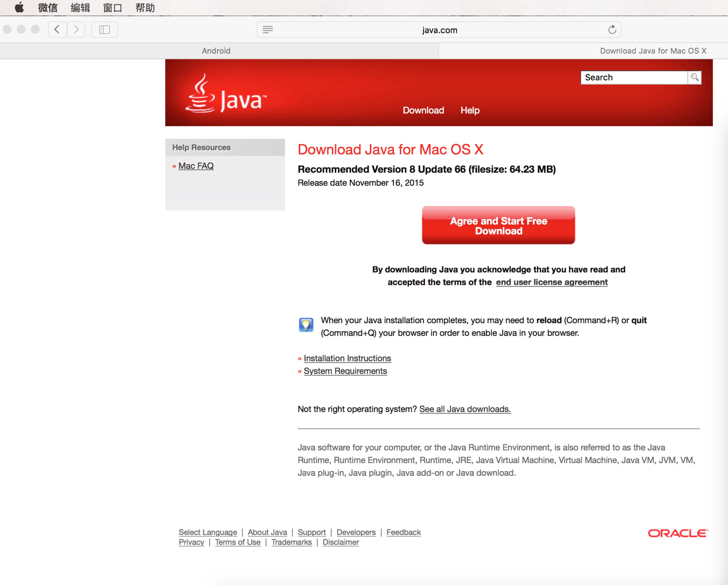Click the Download Java for Mac OS X heading
This screenshot has height=585, width=728.
390,149
